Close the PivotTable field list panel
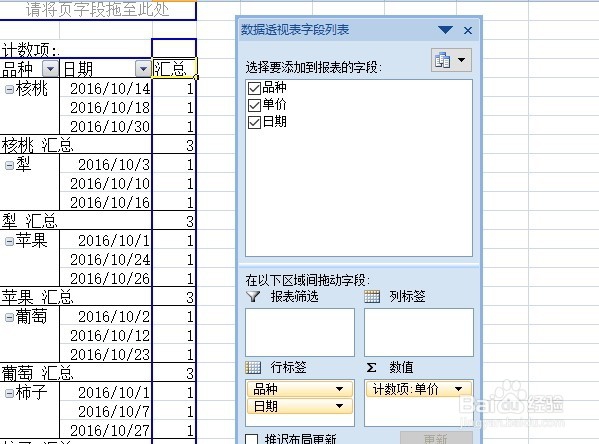 [468, 30]
